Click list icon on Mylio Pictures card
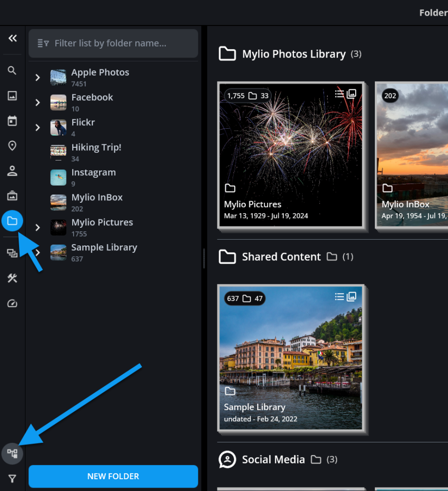The width and height of the screenshot is (448, 491). click(340, 94)
